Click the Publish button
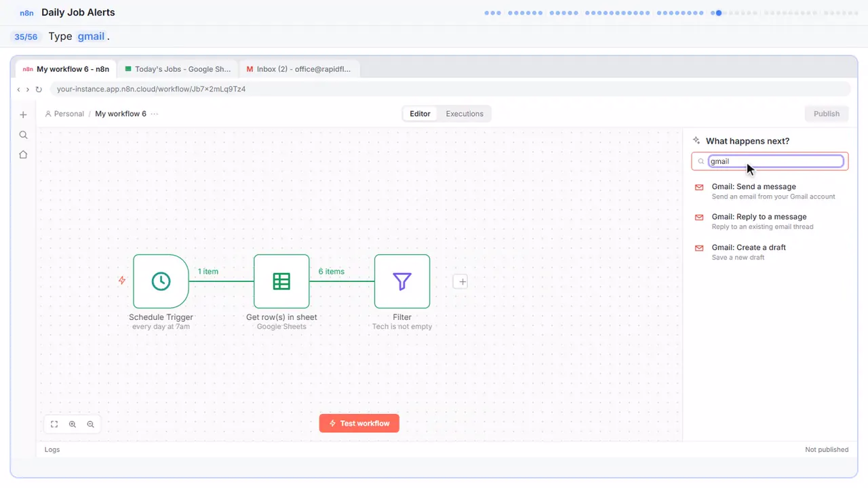 pyautogui.click(x=827, y=114)
